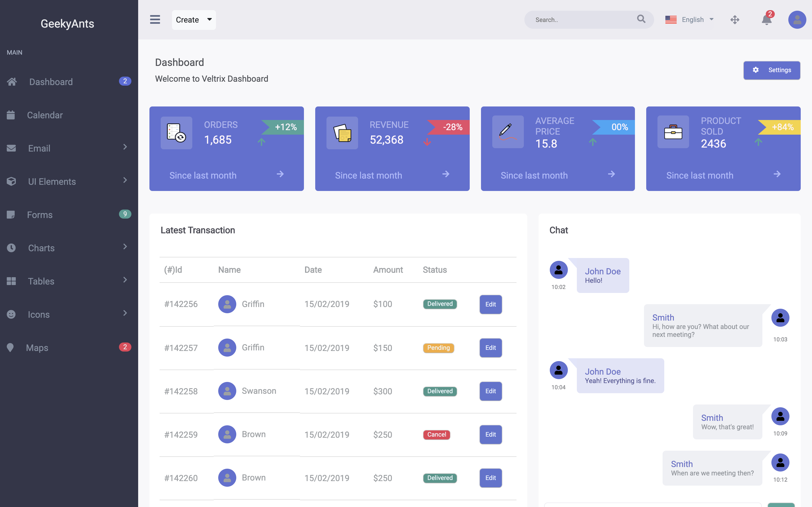Select Forms in the sidebar
812x507 pixels.
tap(39, 215)
